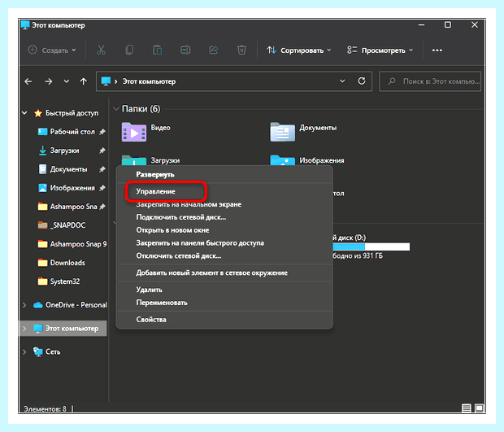Image resolution: width=504 pixels, height=432 pixels.
Task: Open recent locations chevron near navigation arrows
Action: point(66,81)
